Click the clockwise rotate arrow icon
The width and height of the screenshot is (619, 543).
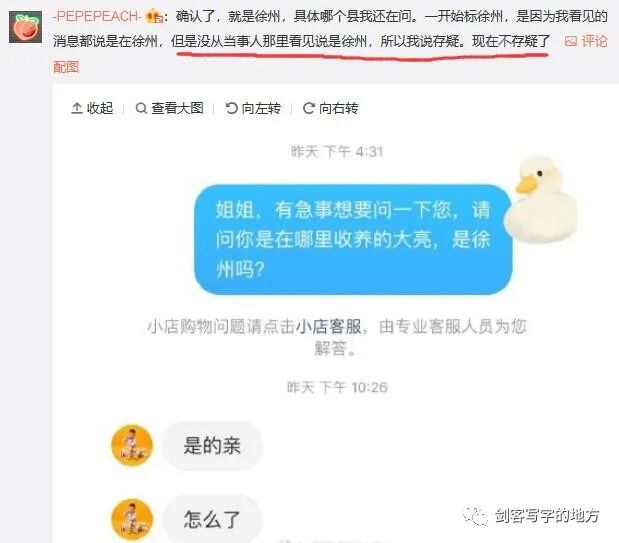(x=309, y=108)
